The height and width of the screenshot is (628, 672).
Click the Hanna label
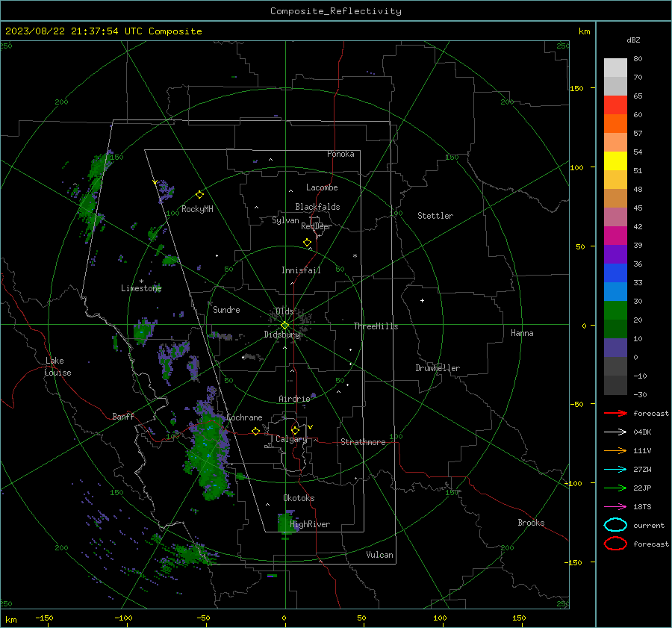pyautogui.click(x=522, y=333)
